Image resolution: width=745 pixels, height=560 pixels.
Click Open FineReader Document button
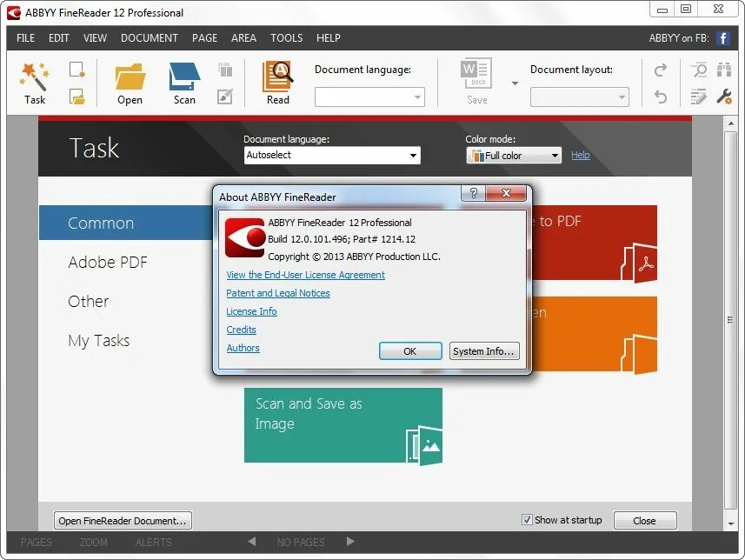[123, 521]
